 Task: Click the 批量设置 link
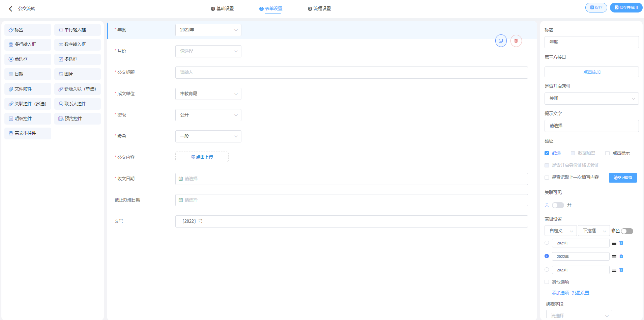point(581,293)
